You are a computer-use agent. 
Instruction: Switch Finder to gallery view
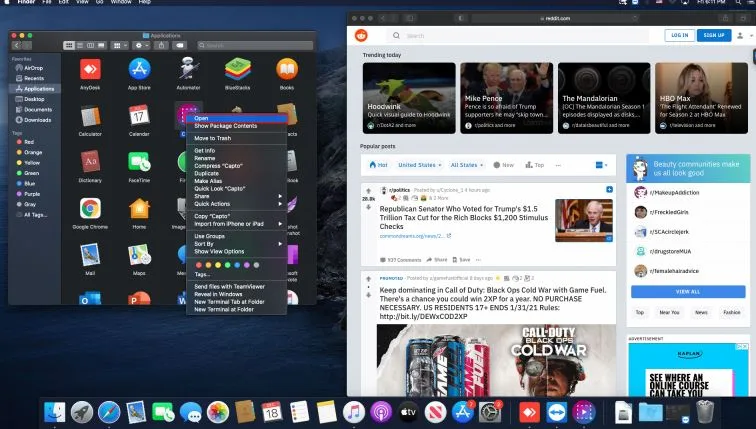pos(101,45)
